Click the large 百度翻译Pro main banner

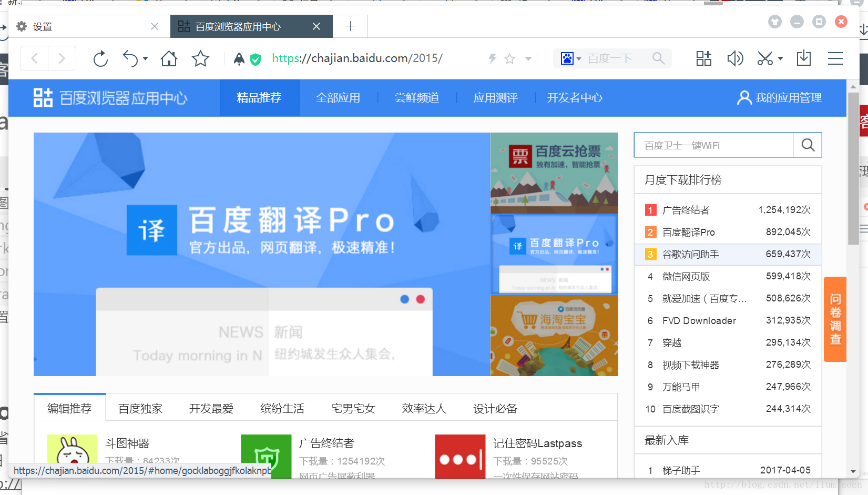(262, 254)
